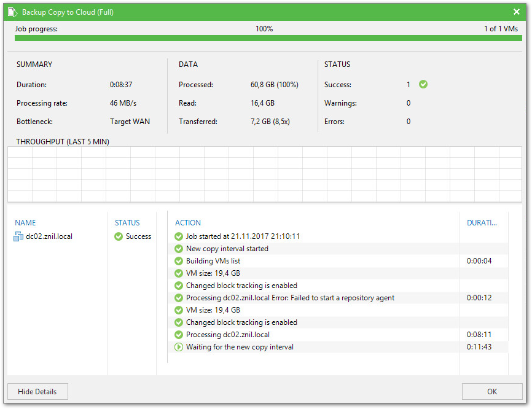
Task: Select the dc02.znil.local VM icon
Action: (x=18, y=236)
